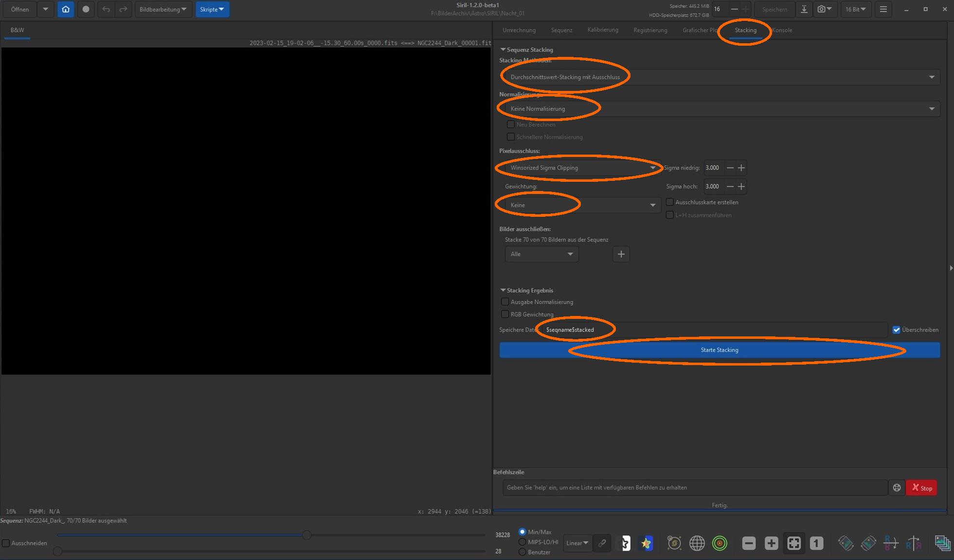954x560 pixels.
Task: Switch to the Registrierung tab
Action: click(650, 30)
